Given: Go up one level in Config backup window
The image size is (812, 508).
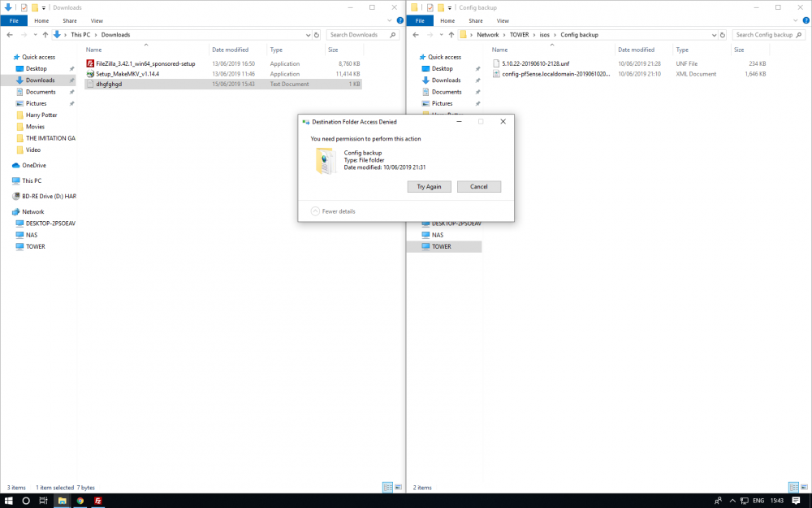Looking at the screenshot, I should pos(451,35).
